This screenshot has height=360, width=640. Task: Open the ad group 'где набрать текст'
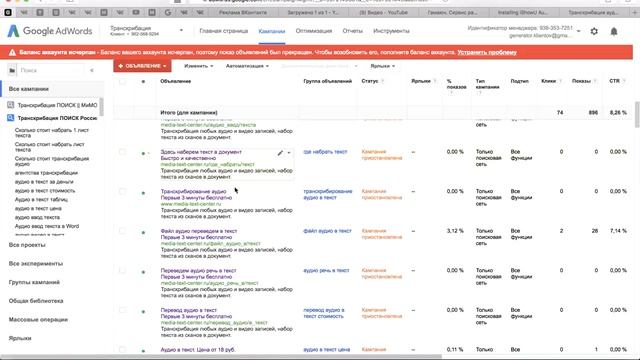[x=325, y=152]
